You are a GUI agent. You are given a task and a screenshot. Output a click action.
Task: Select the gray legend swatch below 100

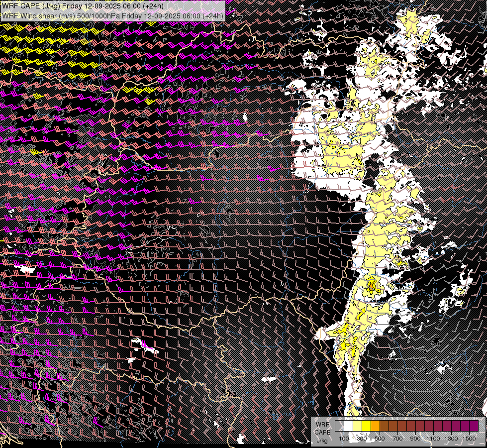339,426
